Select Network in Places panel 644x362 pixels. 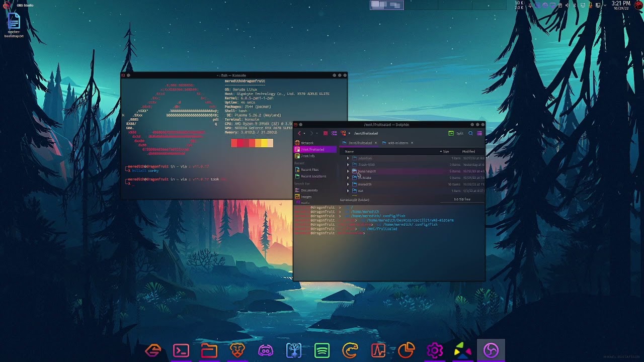(315, 143)
